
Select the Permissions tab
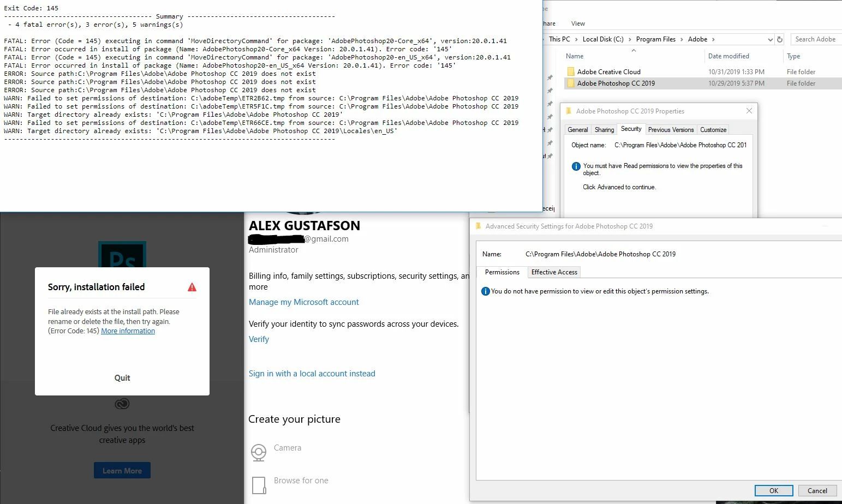pos(502,272)
